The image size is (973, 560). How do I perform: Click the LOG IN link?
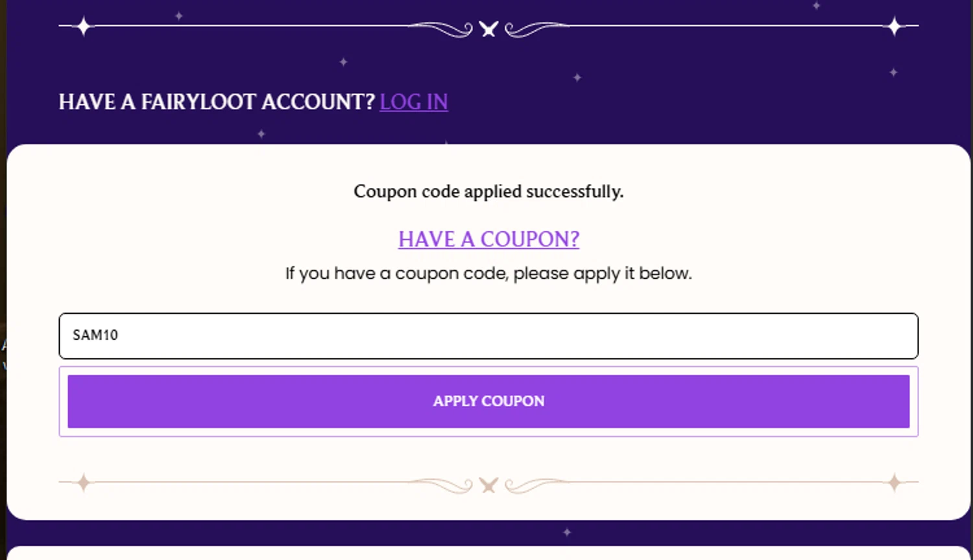click(413, 102)
